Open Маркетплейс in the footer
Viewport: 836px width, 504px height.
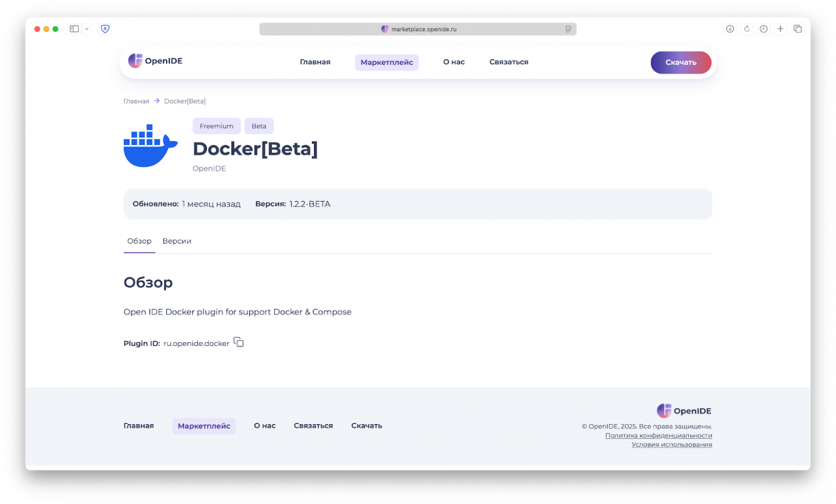(x=204, y=426)
